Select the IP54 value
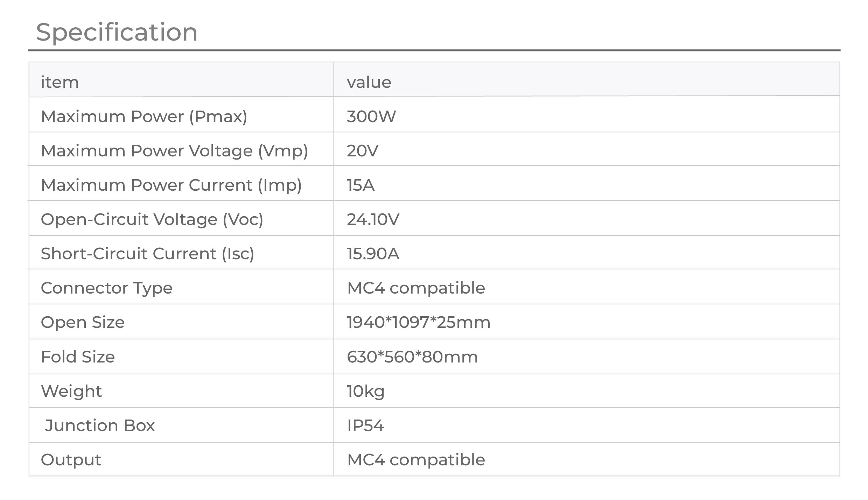 point(365,425)
